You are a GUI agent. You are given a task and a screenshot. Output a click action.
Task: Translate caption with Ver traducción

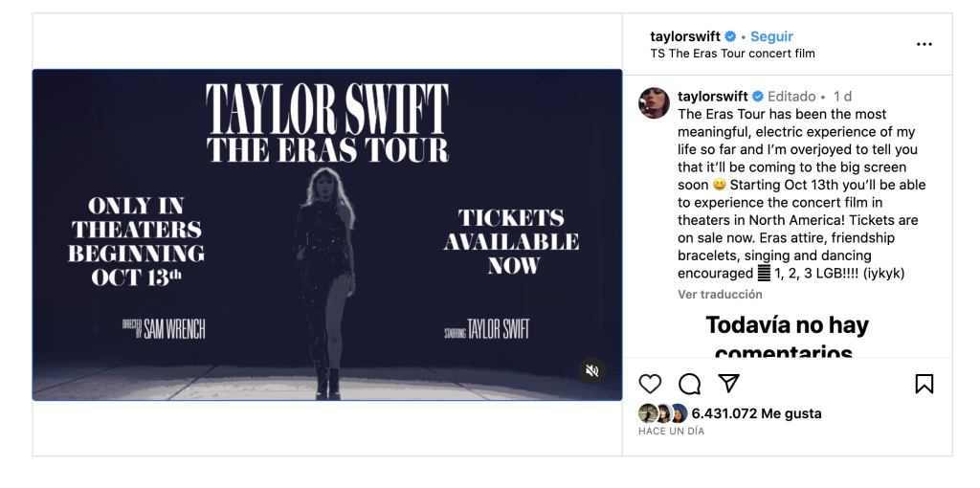pyautogui.click(x=720, y=295)
